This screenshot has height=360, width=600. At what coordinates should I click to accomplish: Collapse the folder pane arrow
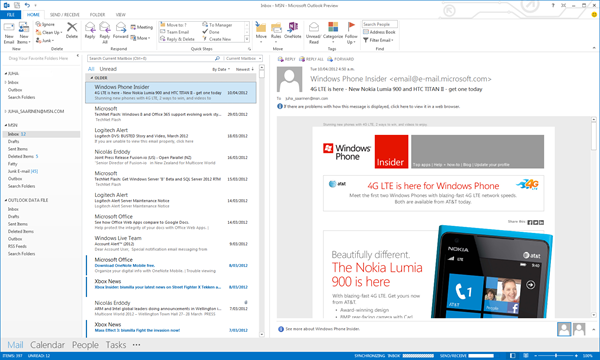point(78,56)
